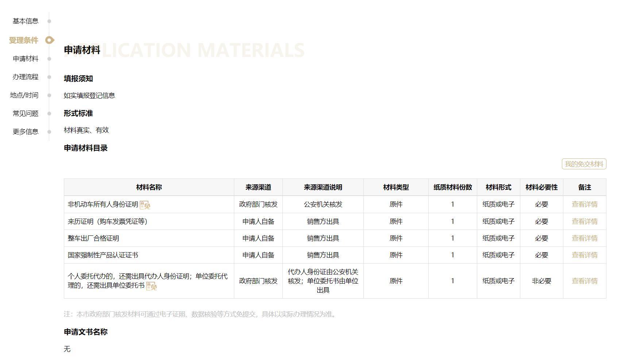View 查看详情 for 非机动车所有人身份证明 row
The image size is (644, 361).
coord(585,204)
